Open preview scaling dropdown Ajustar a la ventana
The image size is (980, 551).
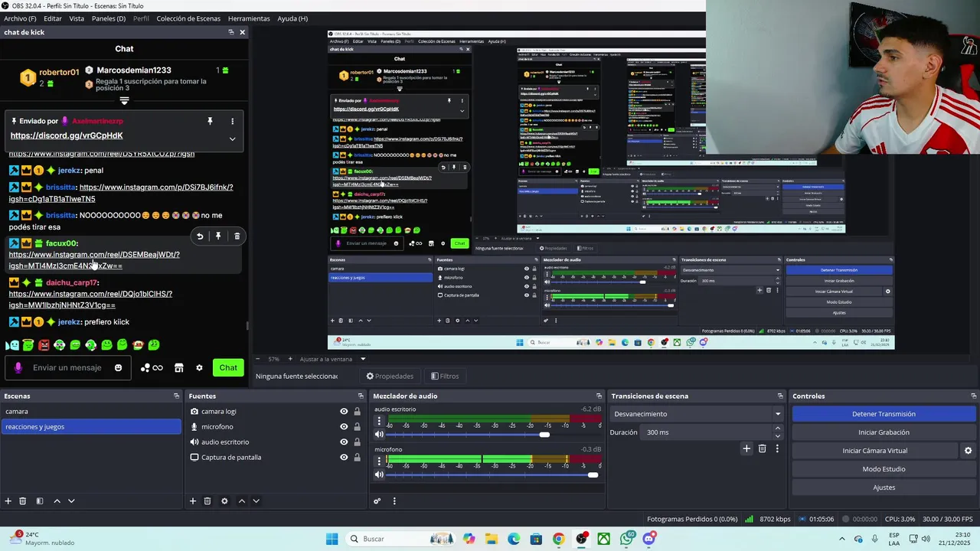coord(333,359)
